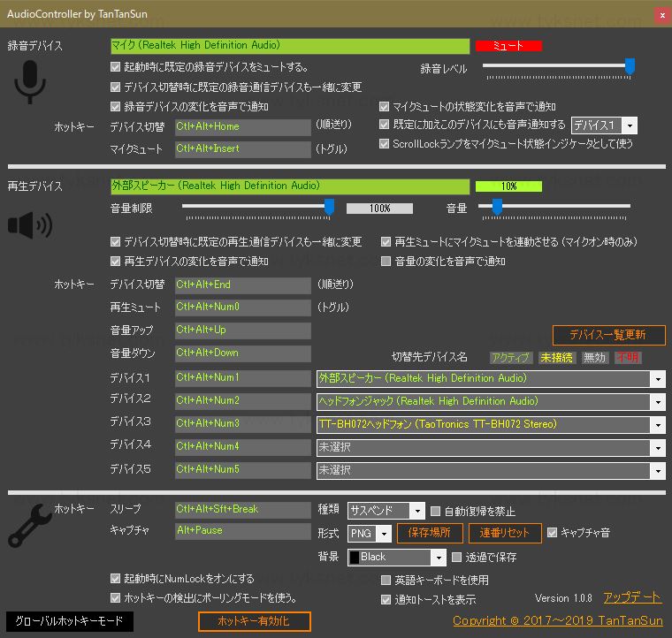
Task: Toggle 再生ミュートにマイクミュートを連動させる checkbox
Action: tap(386, 242)
